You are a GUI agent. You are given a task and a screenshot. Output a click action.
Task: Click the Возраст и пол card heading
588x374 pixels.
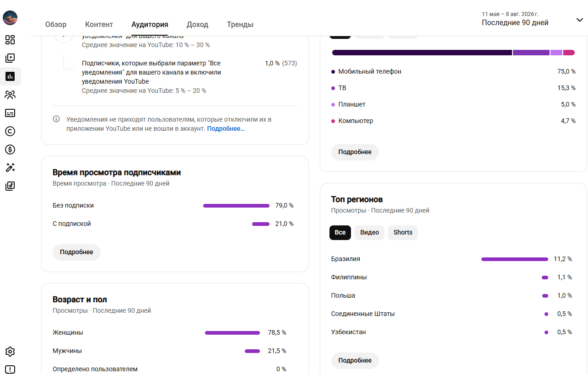coord(80,299)
